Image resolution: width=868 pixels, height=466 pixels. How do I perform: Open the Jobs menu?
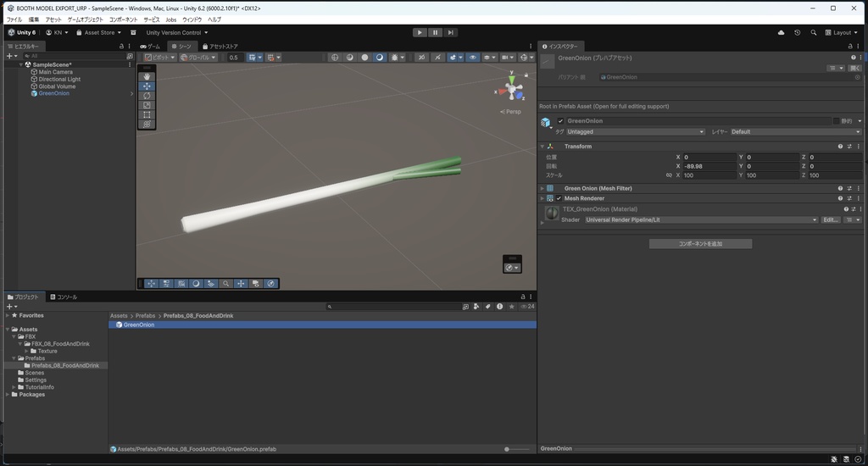click(171, 19)
